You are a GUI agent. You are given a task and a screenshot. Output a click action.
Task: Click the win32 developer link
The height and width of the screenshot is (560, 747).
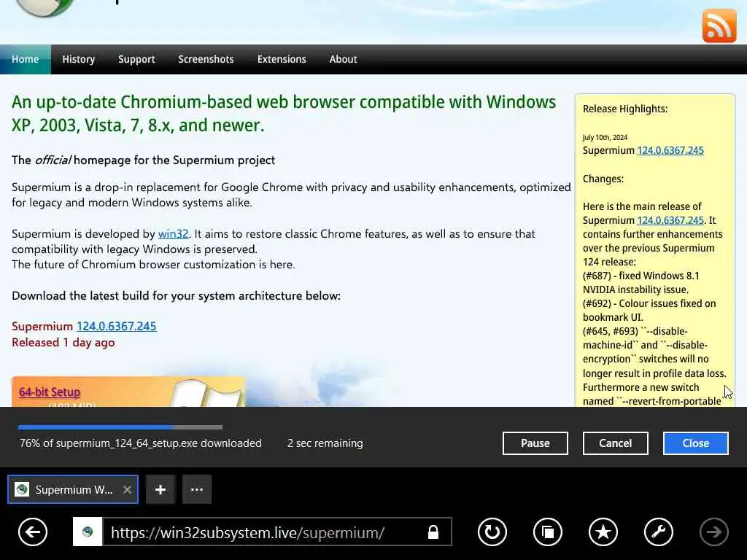(x=174, y=234)
